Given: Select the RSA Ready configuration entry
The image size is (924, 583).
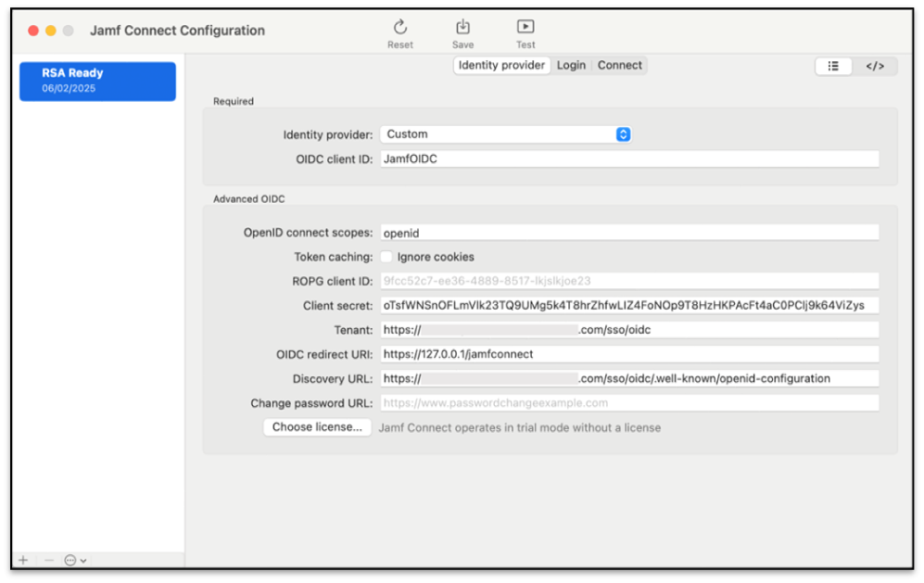Looking at the screenshot, I should (97, 81).
